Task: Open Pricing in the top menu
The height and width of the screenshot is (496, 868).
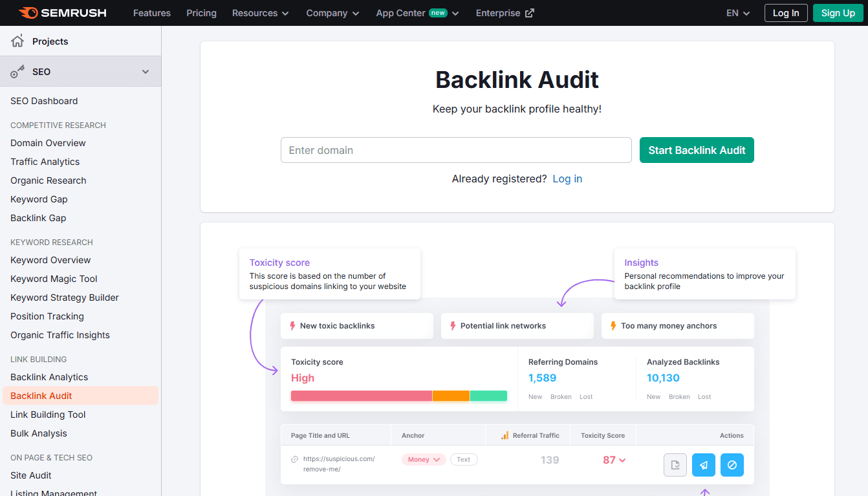Action: point(201,13)
